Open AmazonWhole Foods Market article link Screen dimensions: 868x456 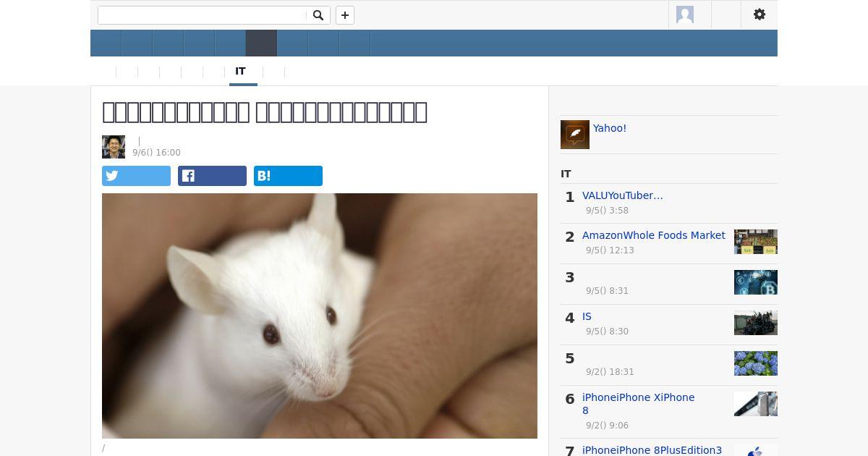click(x=654, y=235)
